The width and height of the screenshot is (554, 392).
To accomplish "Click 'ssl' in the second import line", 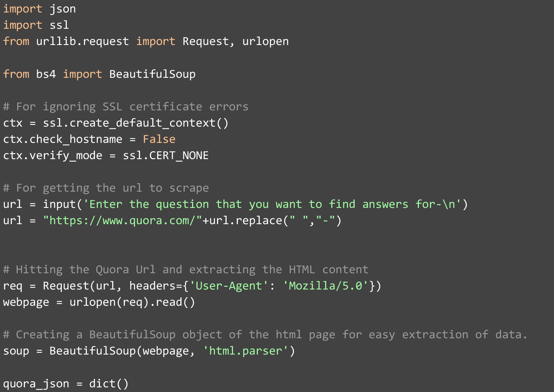I will (59, 25).
